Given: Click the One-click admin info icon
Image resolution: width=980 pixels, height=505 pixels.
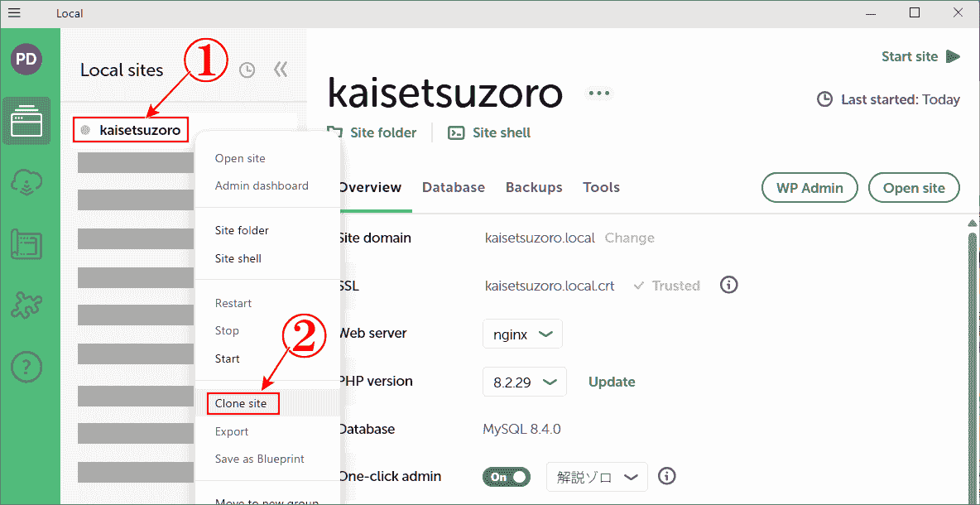Looking at the screenshot, I should tap(667, 476).
